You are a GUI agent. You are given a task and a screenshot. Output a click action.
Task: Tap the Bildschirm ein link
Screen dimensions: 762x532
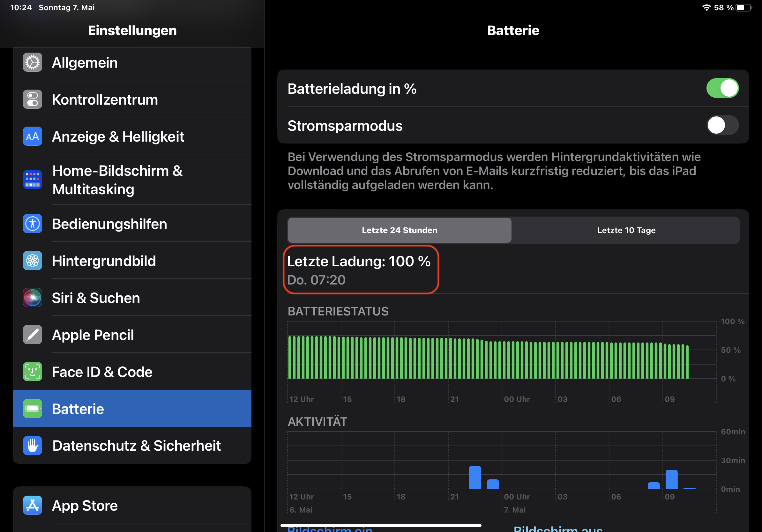[x=330, y=530]
